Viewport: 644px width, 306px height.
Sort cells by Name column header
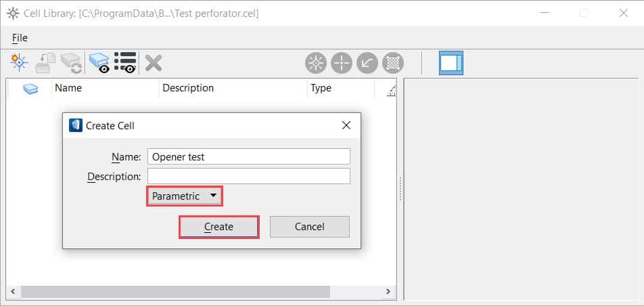click(x=68, y=88)
